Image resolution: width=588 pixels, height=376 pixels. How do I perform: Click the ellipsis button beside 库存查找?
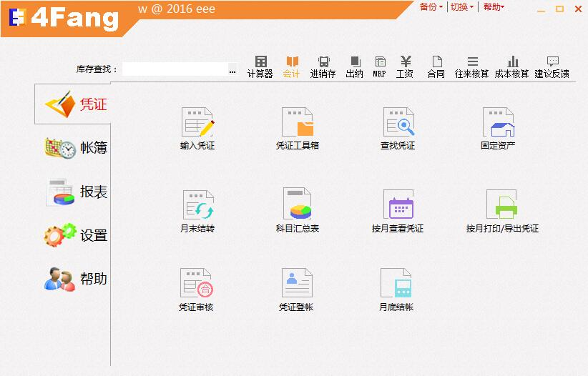[232, 69]
